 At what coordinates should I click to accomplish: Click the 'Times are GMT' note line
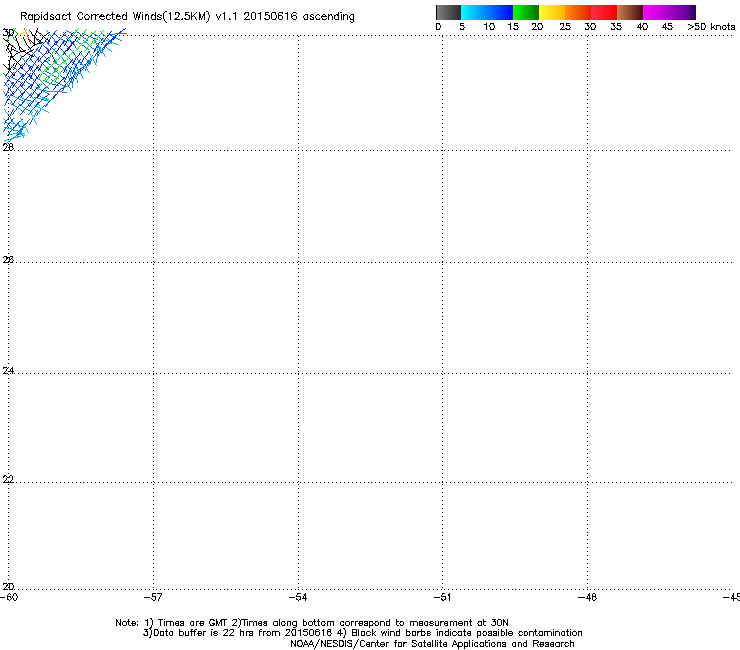point(312,623)
